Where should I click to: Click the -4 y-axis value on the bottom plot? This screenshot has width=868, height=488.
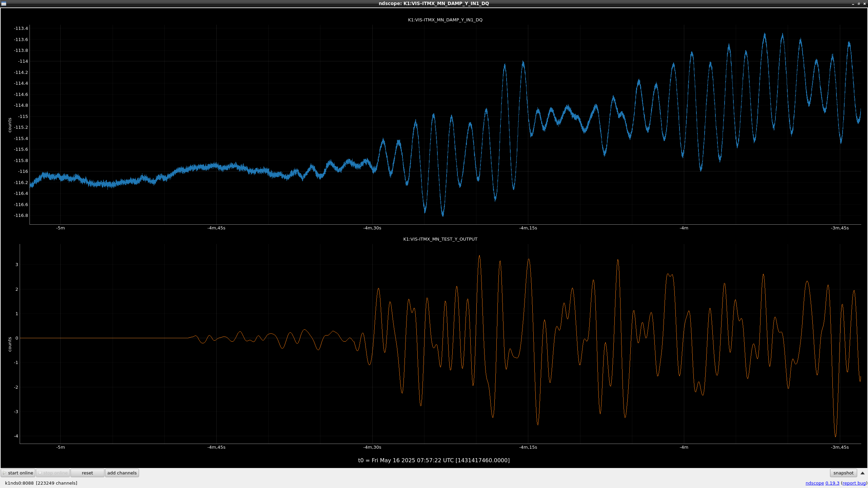point(16,436)
